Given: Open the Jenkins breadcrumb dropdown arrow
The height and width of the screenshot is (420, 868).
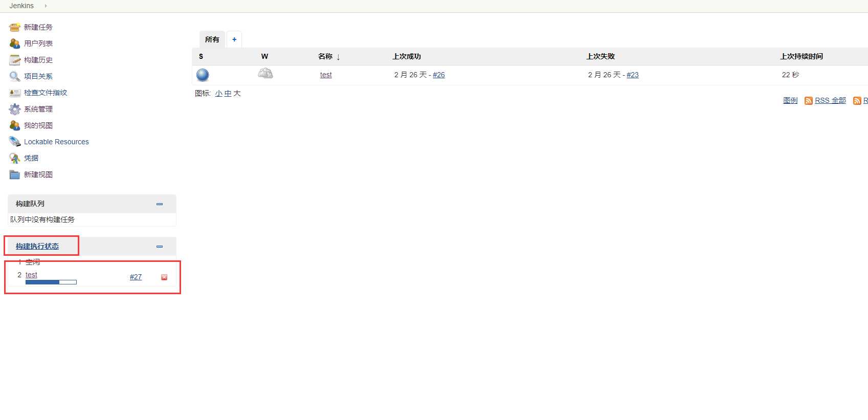Looking at the screenshot, I should (x=46, y=6).
